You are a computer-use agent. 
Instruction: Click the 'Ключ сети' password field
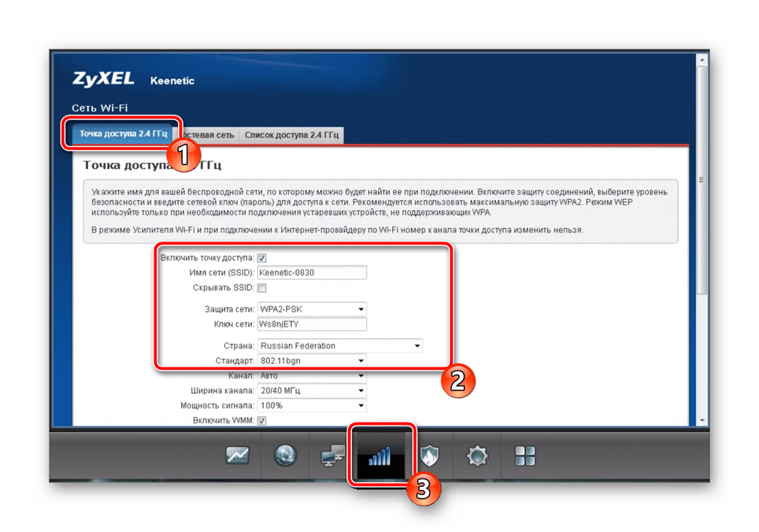313,324
